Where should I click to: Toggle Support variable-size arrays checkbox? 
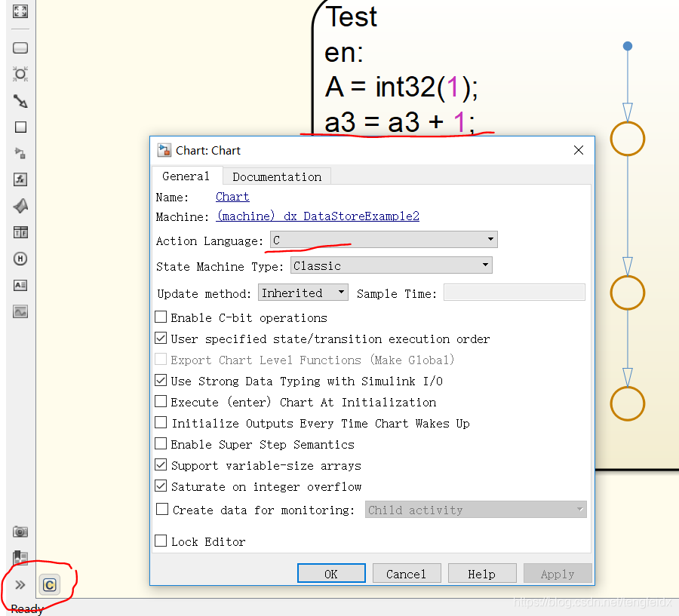[x=161, y=464]
